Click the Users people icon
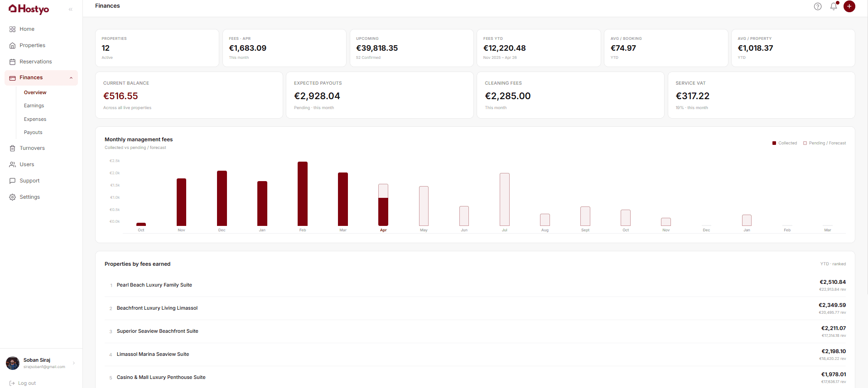The image size is (868, 388). pyautogui.click(x=12, y=164)
